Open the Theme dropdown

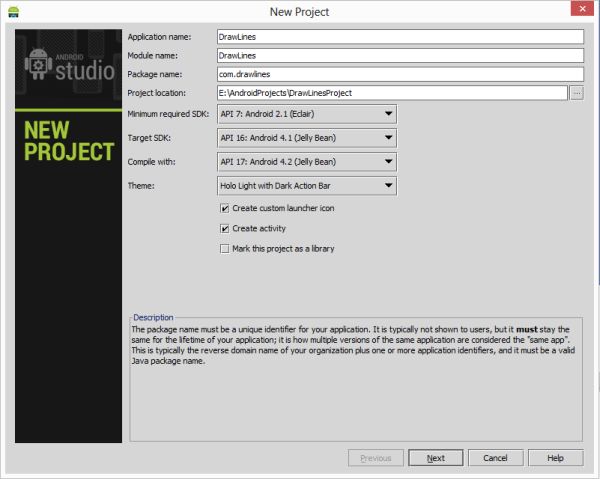pyautogui.click(x=307, y=186)
